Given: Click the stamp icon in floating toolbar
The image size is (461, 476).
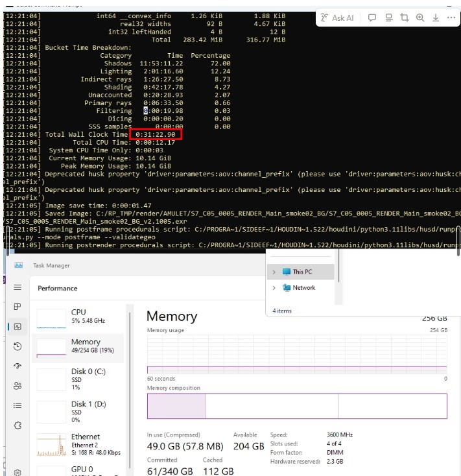Looking at the screenshot, I should (x=389, y=18).
